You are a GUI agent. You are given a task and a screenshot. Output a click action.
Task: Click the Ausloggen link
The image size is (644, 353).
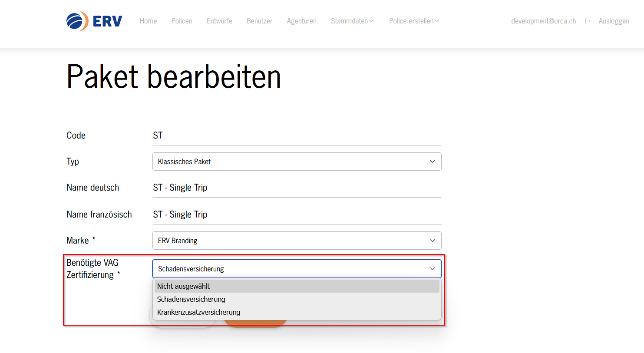614,21
